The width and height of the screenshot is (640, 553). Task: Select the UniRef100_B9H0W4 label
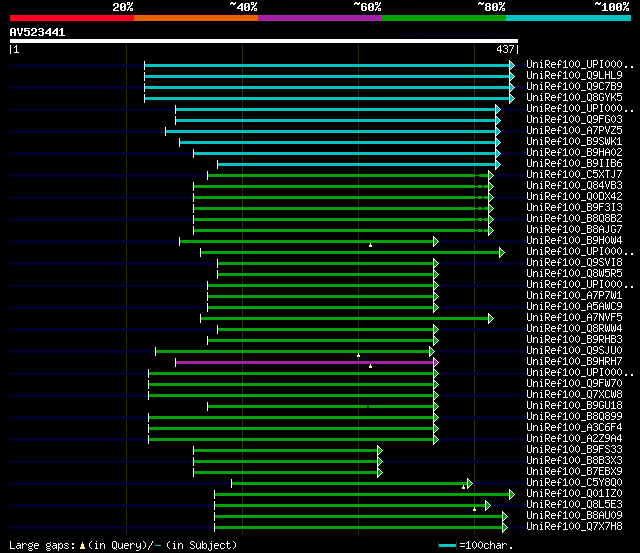tap(574, 241)
